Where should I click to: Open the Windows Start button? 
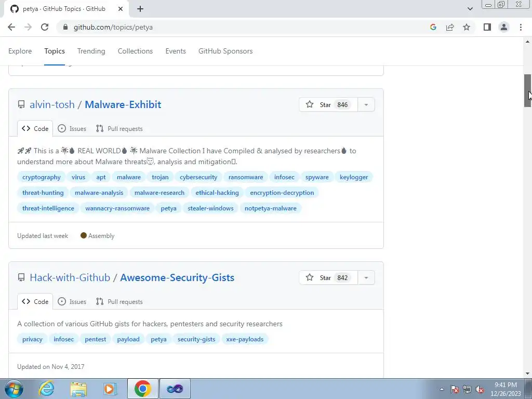(14, 389)
